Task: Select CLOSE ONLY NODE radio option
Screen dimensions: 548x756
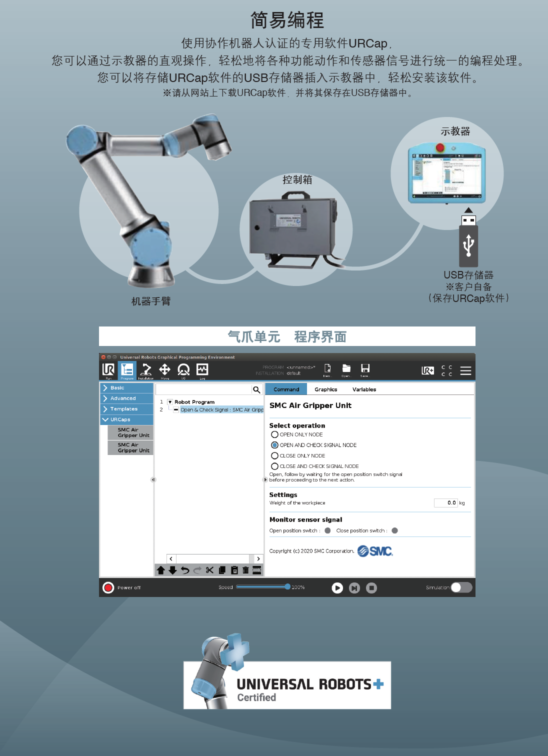Action: (274, 455)
